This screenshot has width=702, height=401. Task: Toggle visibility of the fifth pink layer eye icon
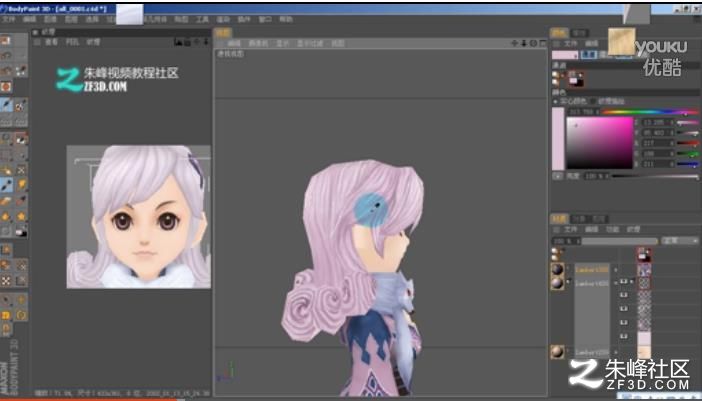tap(624, 336)
